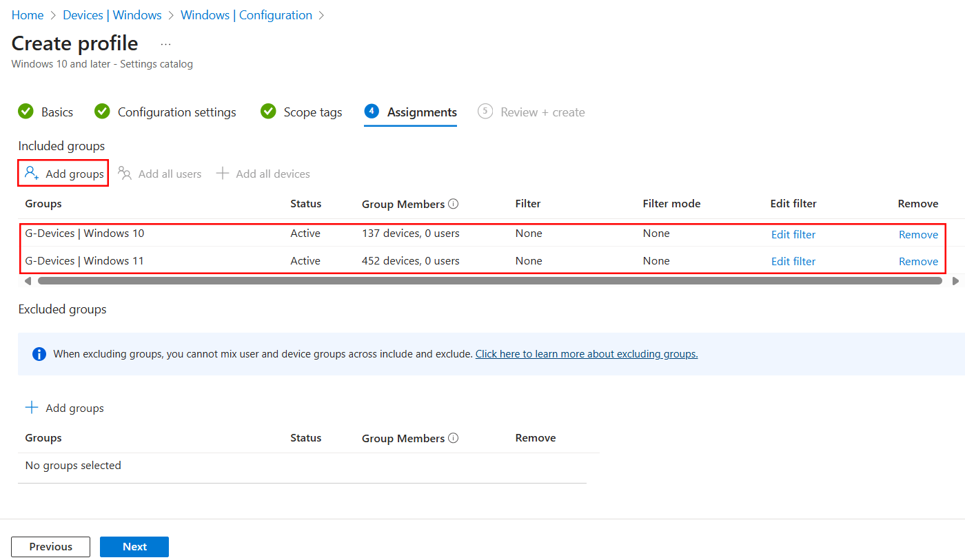
Task: Select the Assignments tab
Action: pos(422,112)
